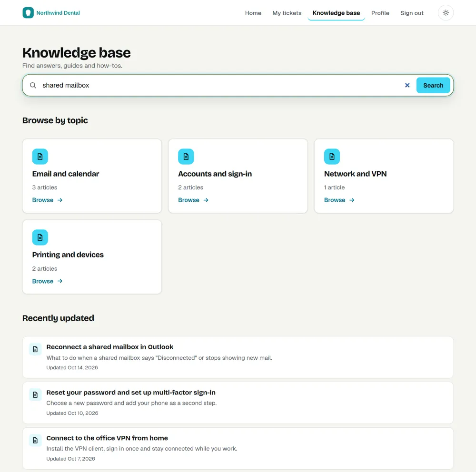
Task: Open article Connect to the office VPN from home
Action: coord(107,438)
